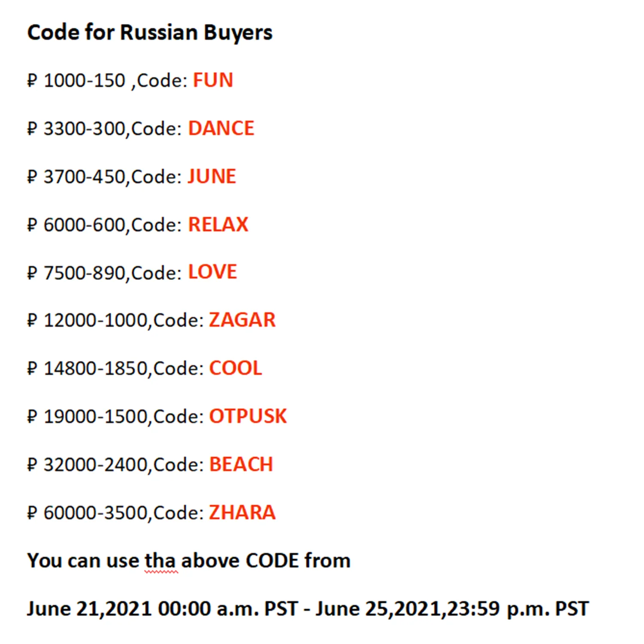The height and width of the screenshot is (644, 644).
Task: Click the RELAX coupon code
Action: pyautogui.click(x=218, y=225)
